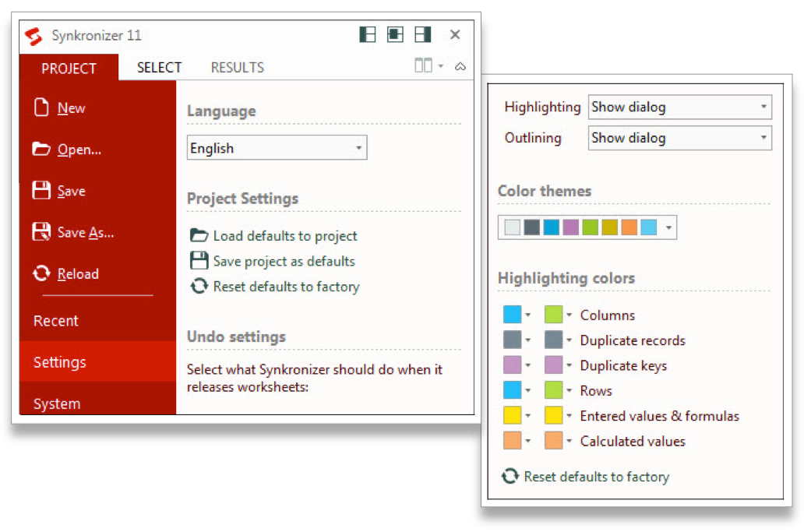Pick the second Columns green color swatch
811x532 pixels.
(553, 315)
